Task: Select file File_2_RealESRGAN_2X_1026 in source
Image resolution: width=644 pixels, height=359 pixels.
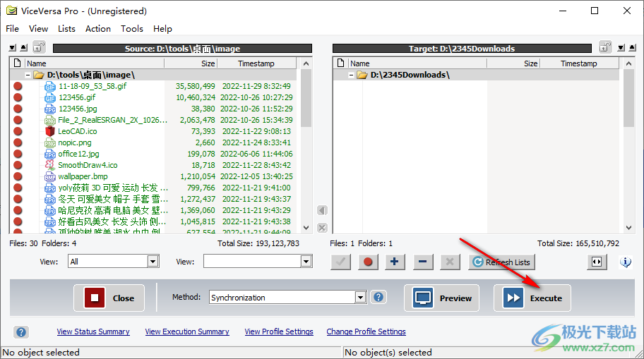Action: (112, 120)
